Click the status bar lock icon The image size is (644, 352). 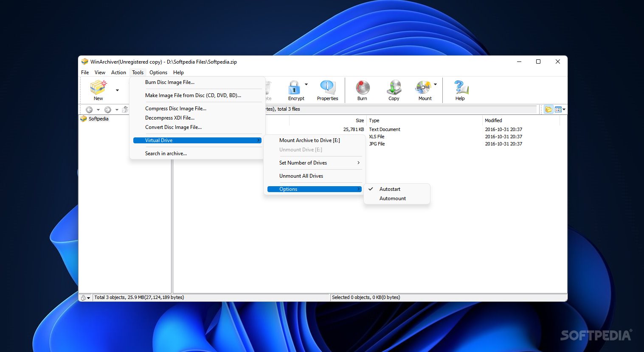tap(83, 298)
